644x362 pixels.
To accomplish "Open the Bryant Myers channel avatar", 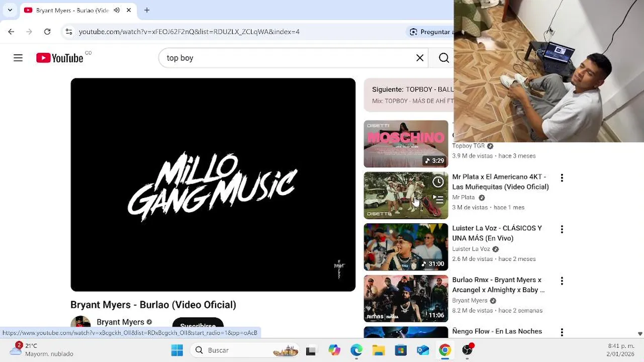I will [x=80, y=322].
